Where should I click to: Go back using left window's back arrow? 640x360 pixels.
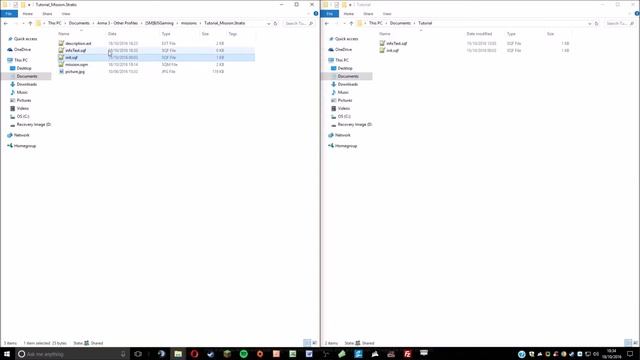(x=6, y=24)
